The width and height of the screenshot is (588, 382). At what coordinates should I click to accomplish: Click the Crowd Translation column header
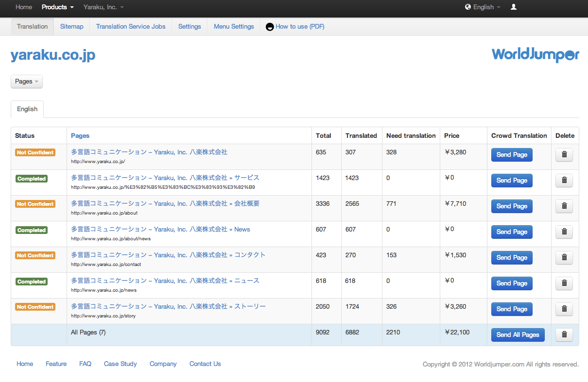519,136
